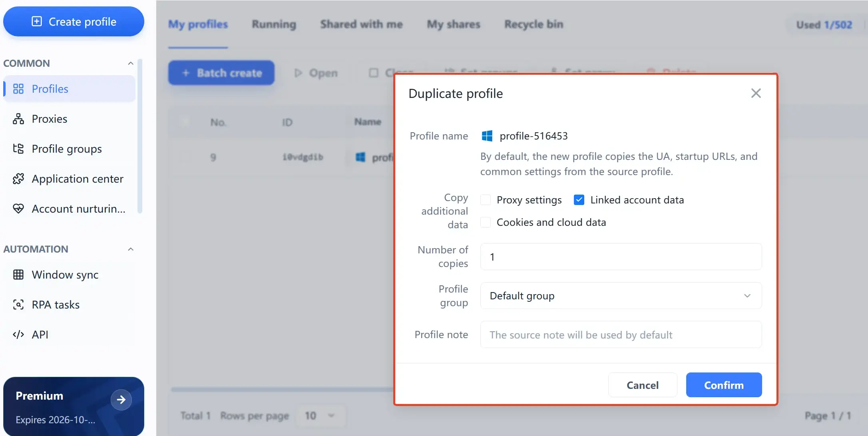
Task: Switch to Shared with me tab
Action: [361, 24]
